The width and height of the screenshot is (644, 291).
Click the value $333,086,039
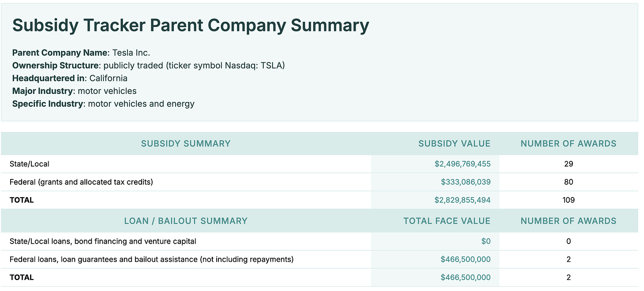466,182
